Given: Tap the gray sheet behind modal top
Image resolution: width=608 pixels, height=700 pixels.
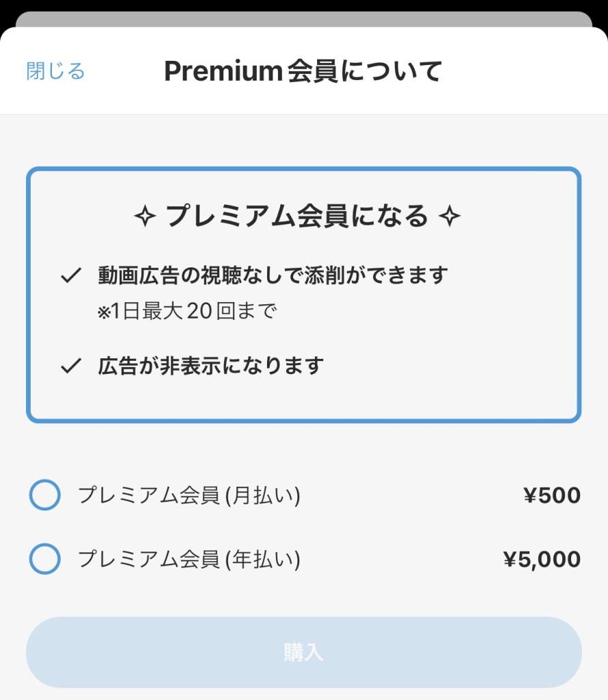Looking at the screenshot, I should (x=304, y=18).
